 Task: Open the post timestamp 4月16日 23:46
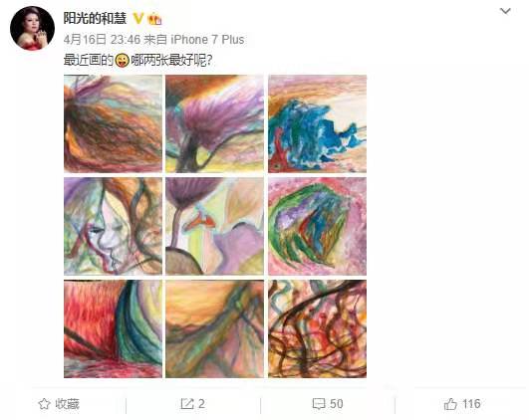coord(102,40)
